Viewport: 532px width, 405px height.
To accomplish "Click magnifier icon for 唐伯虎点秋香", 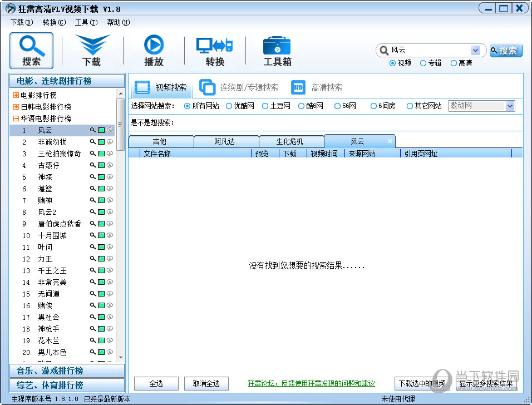I will 92,224.
